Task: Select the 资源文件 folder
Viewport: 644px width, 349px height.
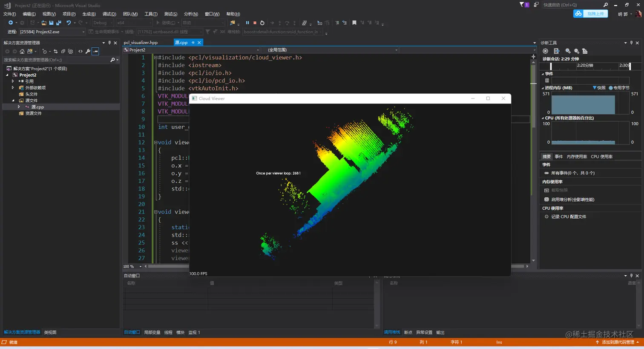Action: click(x=33, y=113)
